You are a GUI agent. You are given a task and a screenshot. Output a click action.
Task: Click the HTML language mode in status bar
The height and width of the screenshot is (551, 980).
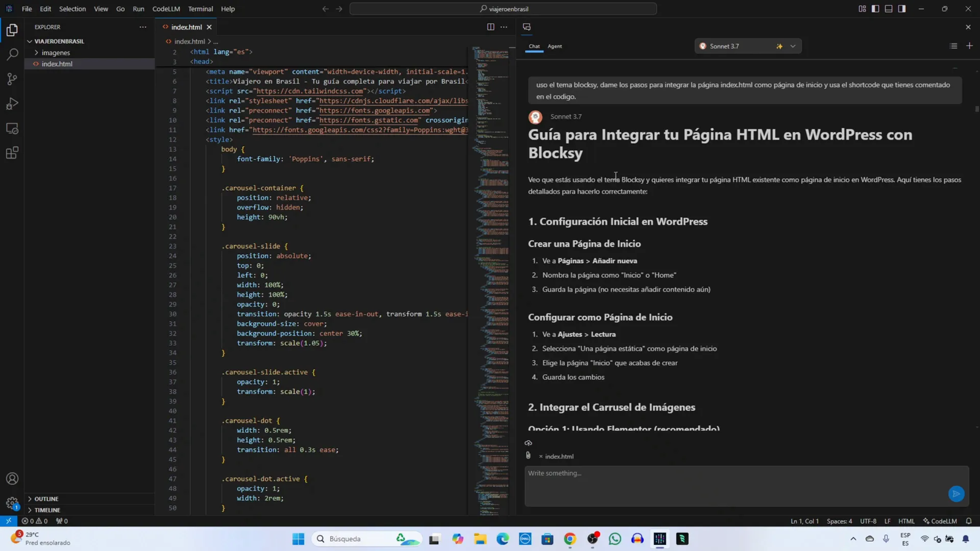906,521
